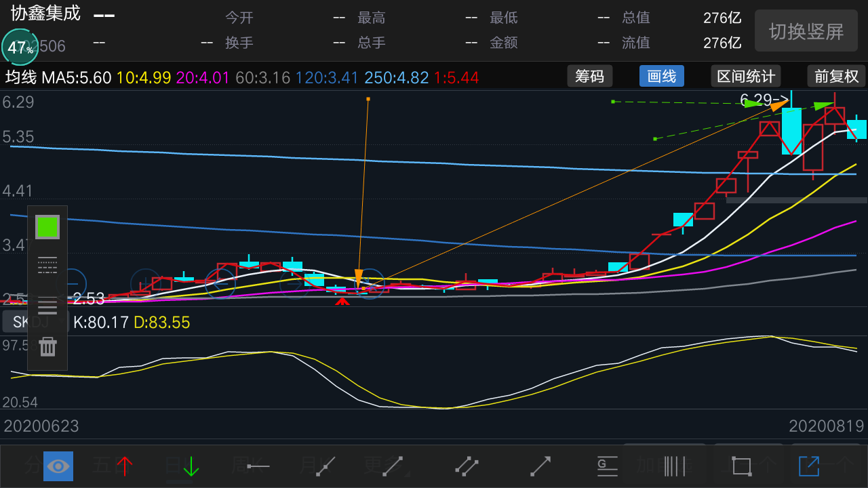868x488 pixels.
Task: Tap the blue export share icon
Action: point(808,466)
